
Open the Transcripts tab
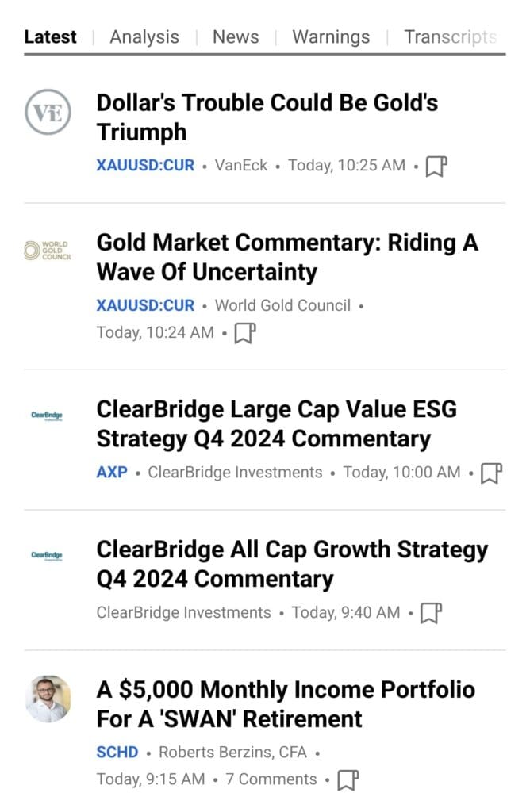point(450,36)
